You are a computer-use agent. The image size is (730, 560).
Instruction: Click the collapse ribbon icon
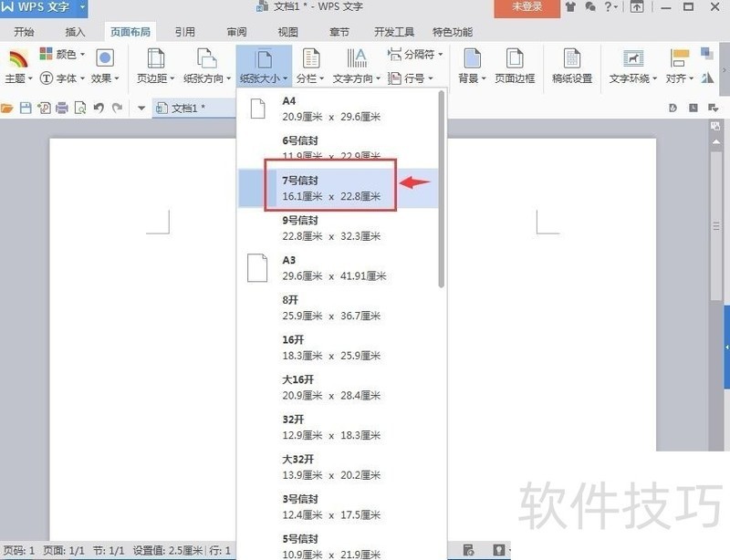pyautogui.click(x=637, y=7)
